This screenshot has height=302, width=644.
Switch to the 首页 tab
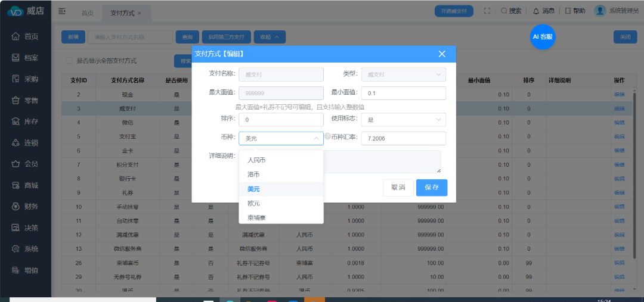point(87,13)
